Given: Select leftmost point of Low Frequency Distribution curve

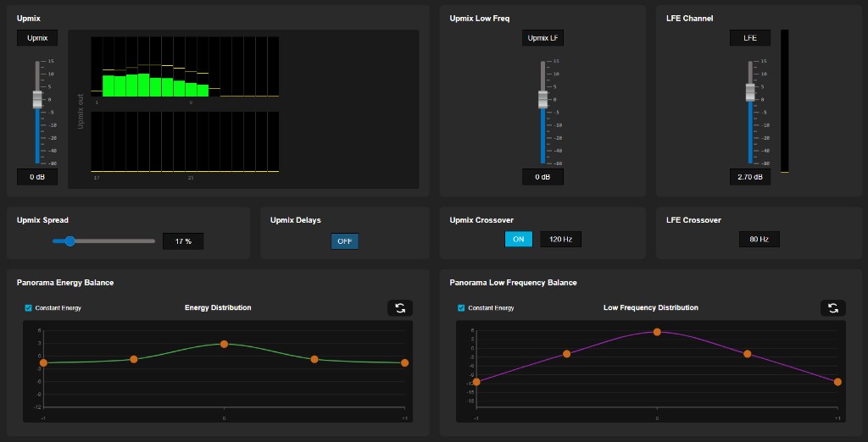Looking at the screenshot, I should [x=476, y=382].
